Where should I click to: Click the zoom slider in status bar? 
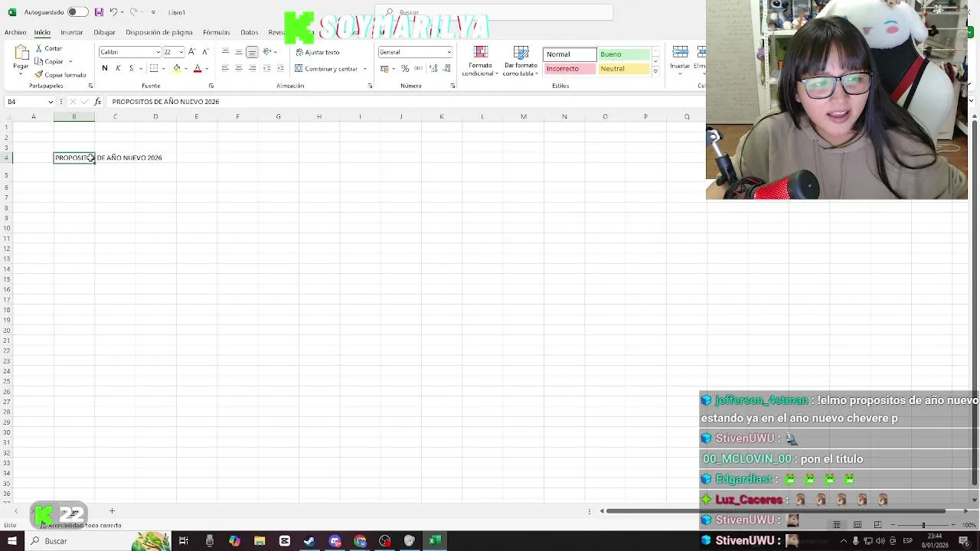pos(923,525)
